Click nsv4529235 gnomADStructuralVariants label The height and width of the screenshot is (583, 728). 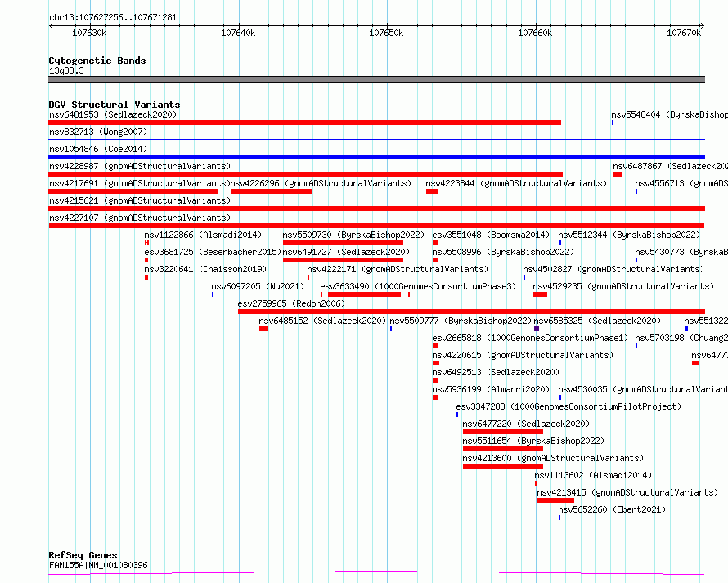[x=623, y=286]
